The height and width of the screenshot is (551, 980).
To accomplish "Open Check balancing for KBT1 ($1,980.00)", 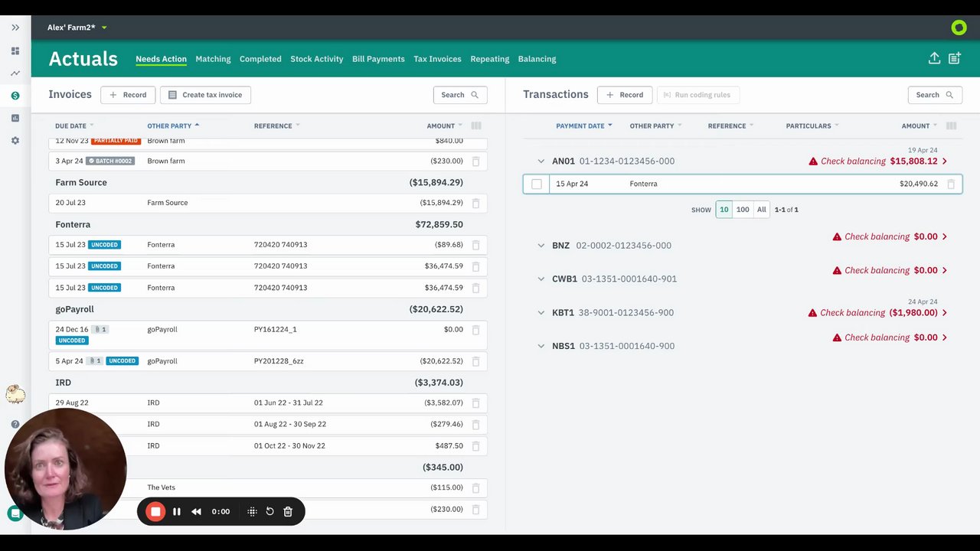I will pos(878,313).
